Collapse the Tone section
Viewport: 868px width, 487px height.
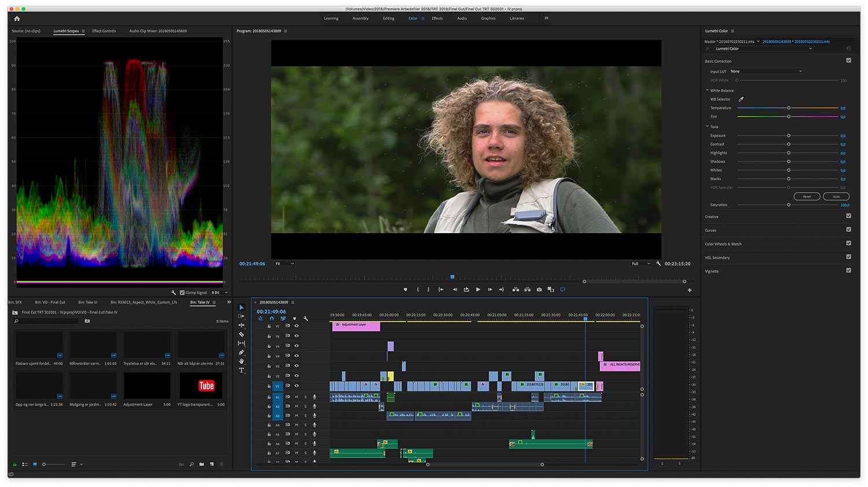click(707, 126)
